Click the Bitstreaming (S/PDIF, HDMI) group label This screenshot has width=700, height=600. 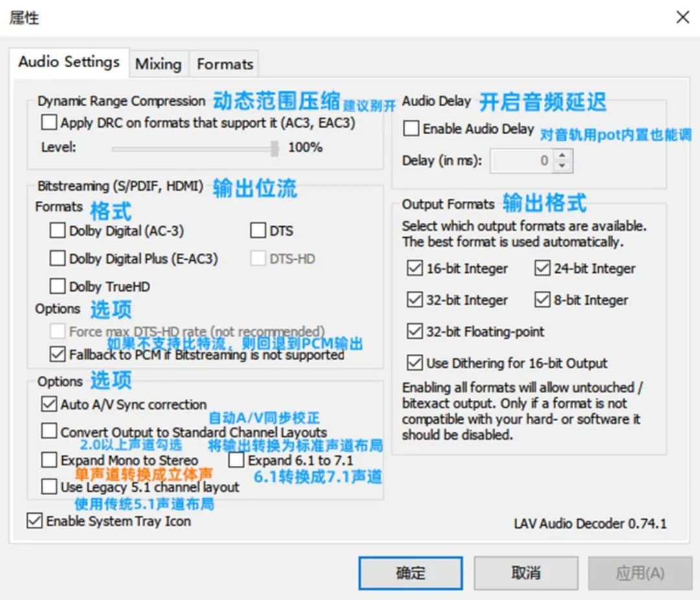click(x=121, y=186)
